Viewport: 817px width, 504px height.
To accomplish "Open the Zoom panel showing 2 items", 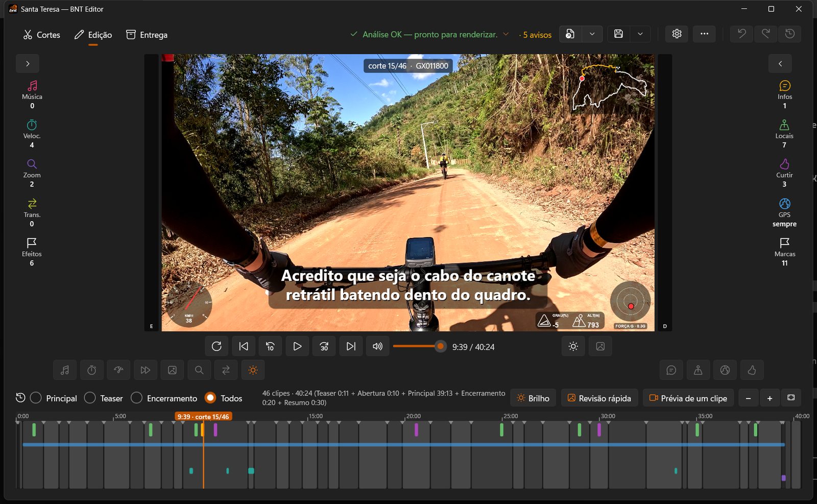I will 32,173.
